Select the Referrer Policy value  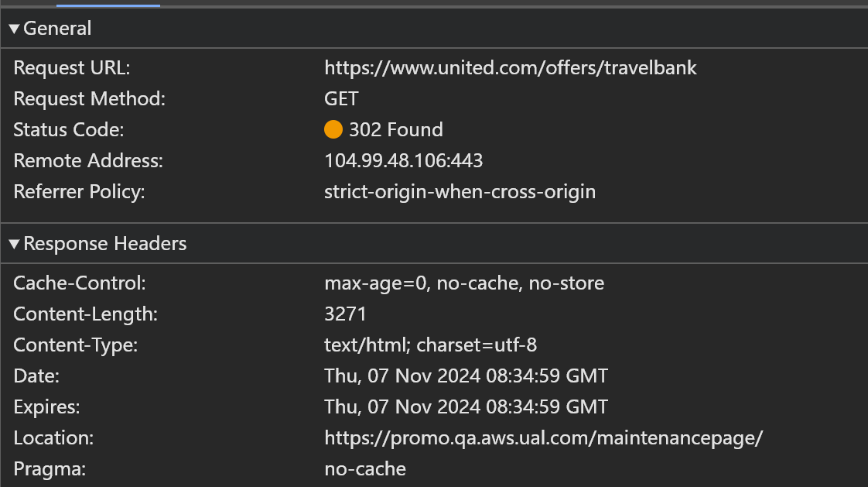point(460,192)
